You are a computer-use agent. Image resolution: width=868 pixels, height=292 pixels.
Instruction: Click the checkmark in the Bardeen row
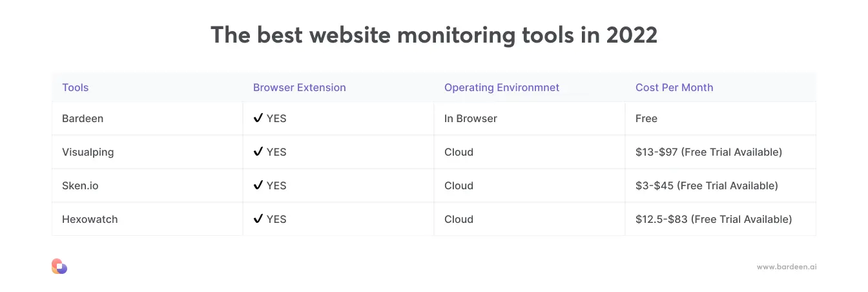(x=258, y=118)
